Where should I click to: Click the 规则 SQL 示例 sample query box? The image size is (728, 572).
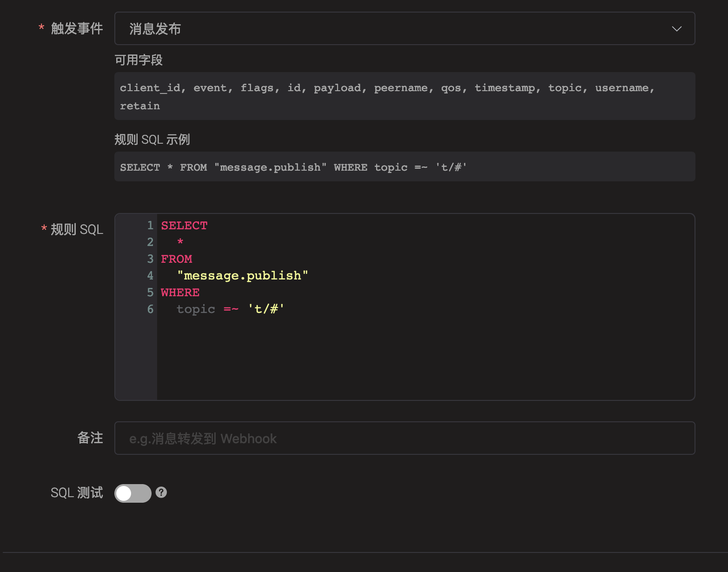click(x=404, y=167)
